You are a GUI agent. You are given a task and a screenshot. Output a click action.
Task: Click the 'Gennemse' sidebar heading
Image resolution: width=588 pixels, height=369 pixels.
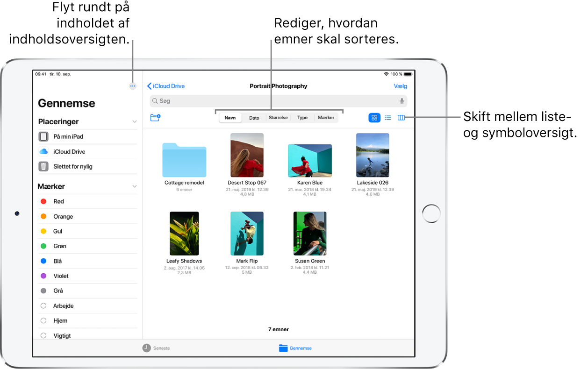(66, 103)
